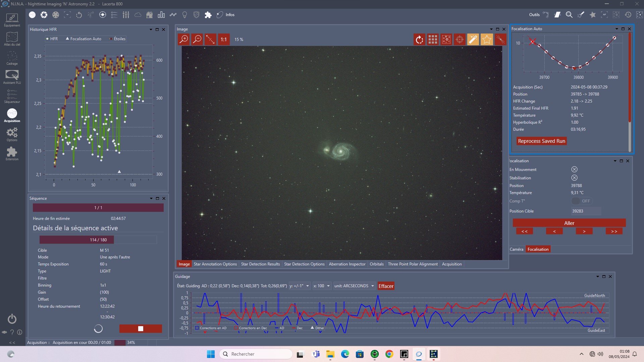644x362 pixels.
Task: Click the Reprocess Saved Run button
Action: pyautogui.click(x=541, y=141)
